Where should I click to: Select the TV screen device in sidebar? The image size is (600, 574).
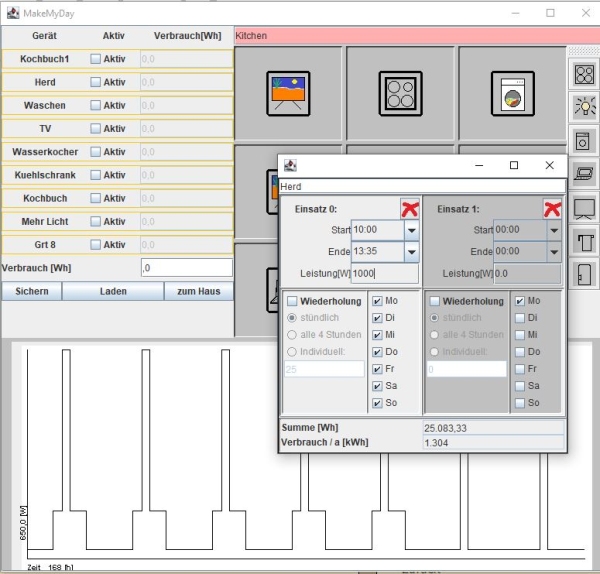click(x=584, y=209)
